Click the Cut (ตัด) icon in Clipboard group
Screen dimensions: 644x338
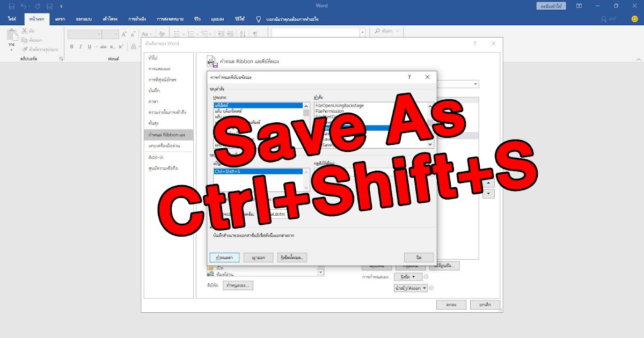(24, 30)
